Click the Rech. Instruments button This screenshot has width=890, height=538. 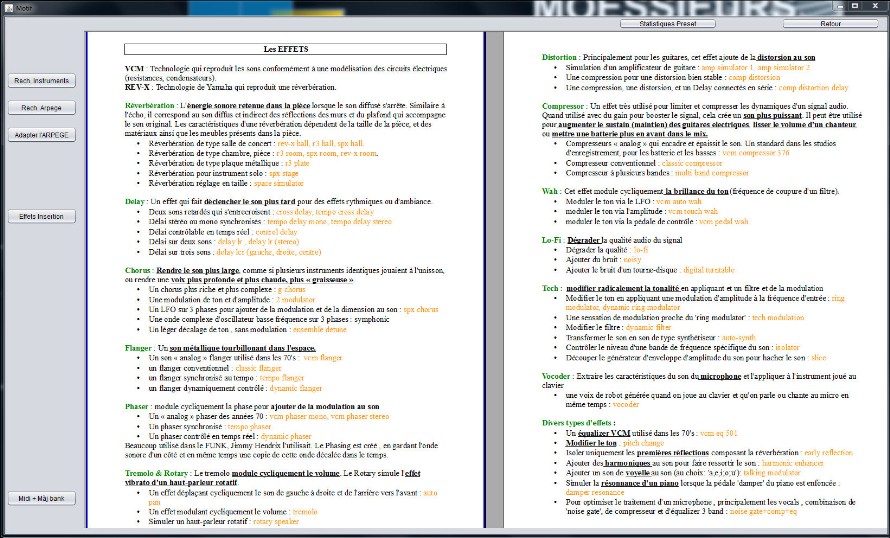click(x=41, y=81)
